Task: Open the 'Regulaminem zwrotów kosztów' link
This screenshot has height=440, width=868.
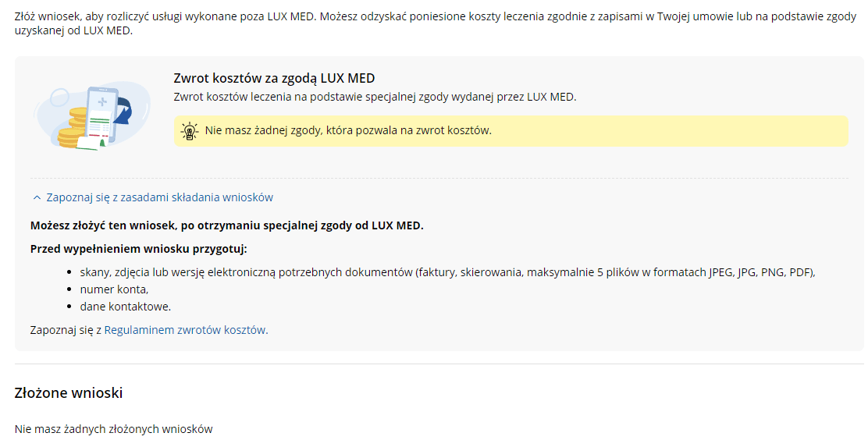Action: [x=186, y=330]
